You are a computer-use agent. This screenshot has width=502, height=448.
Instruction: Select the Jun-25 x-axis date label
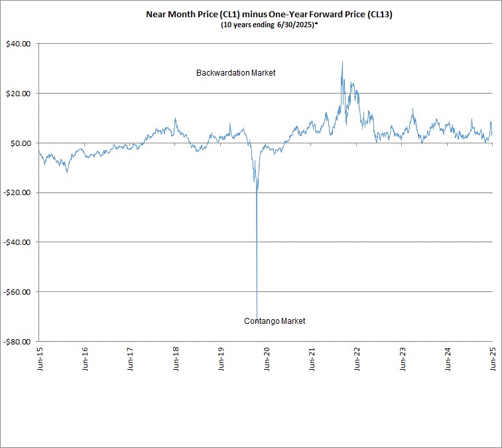point(492,358)
